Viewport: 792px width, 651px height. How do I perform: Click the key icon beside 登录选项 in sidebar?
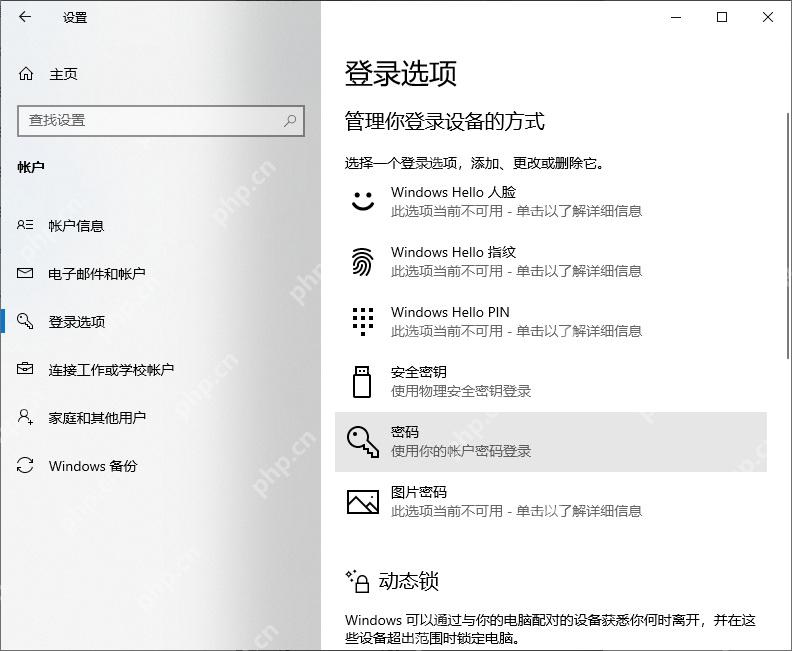click(25, 321)
